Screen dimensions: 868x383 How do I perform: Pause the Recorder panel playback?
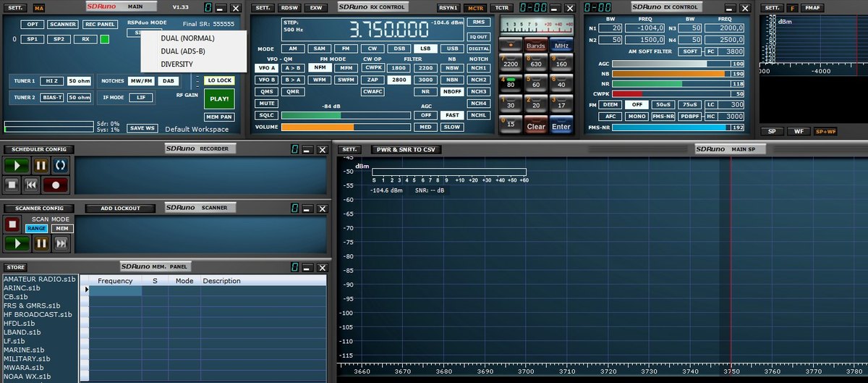(41, 166)
